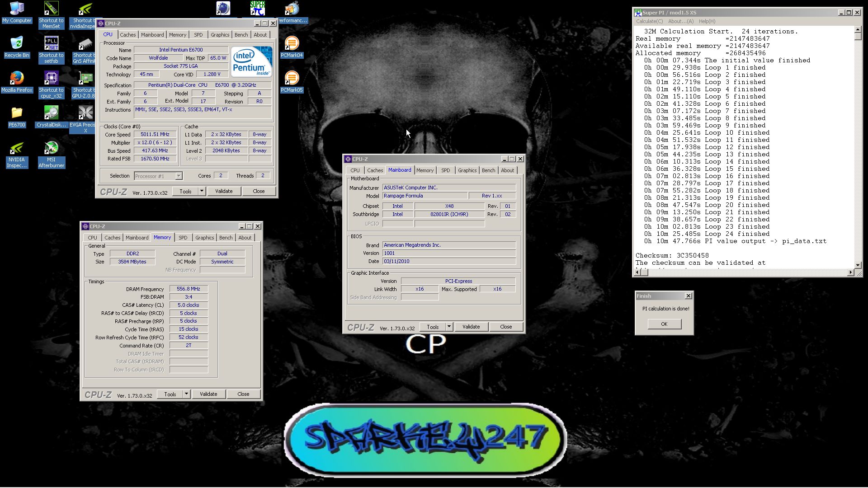Open Bench tab in CPU-Z CPU window

coord(241,35)
